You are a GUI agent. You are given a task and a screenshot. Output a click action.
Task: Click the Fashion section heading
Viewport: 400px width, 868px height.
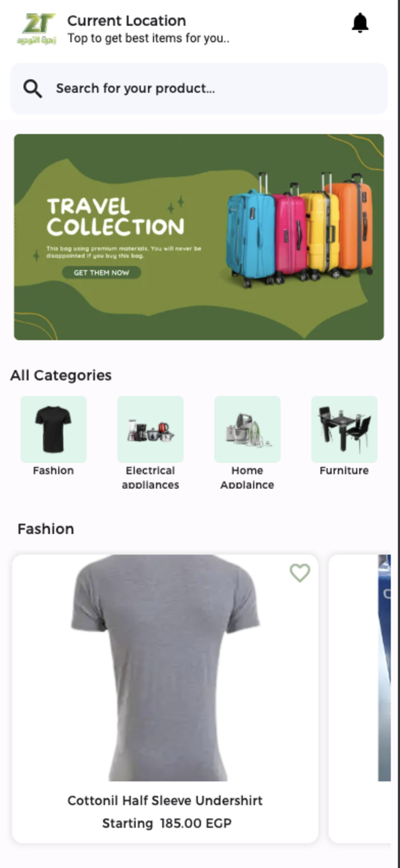pos(46,529)
